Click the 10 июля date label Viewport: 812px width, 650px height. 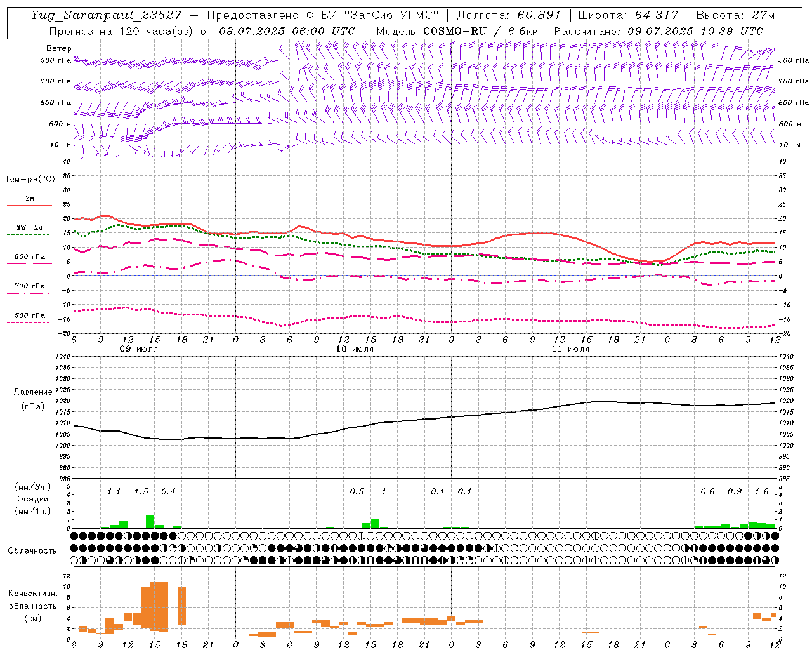355,349
